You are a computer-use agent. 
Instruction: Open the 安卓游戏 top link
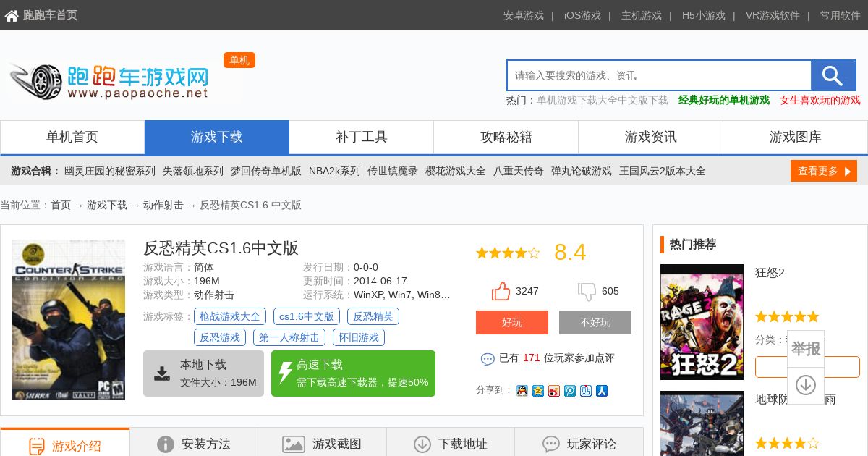point(524,15)
